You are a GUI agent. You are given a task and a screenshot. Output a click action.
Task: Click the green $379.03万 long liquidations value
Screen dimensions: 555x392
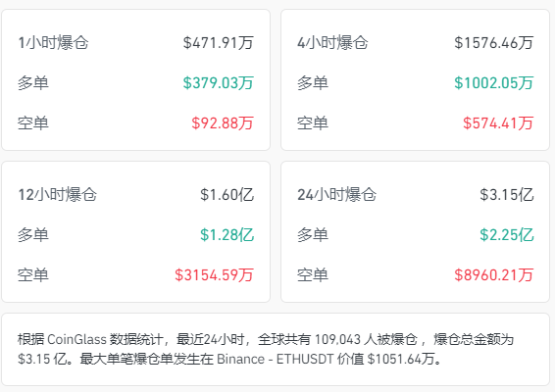218,82
